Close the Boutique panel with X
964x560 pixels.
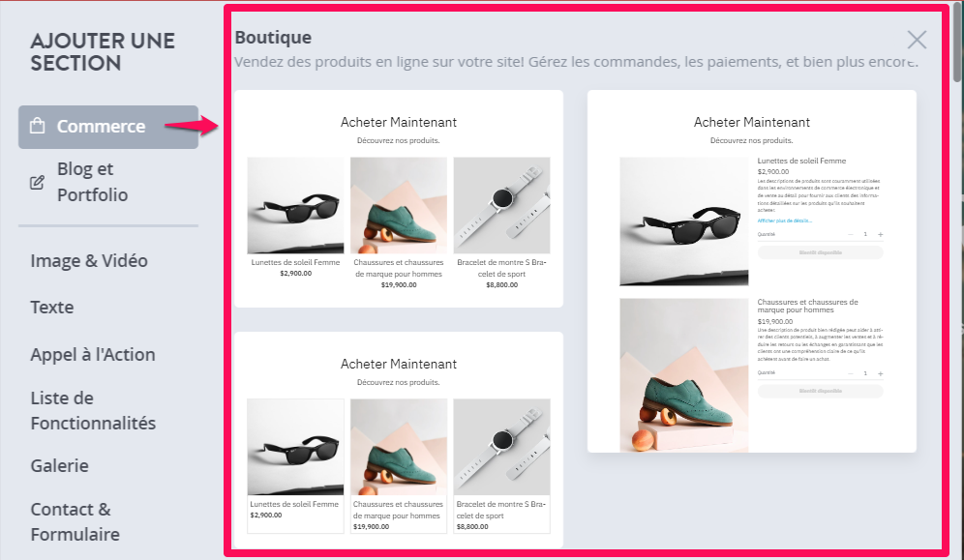point(917,40)
